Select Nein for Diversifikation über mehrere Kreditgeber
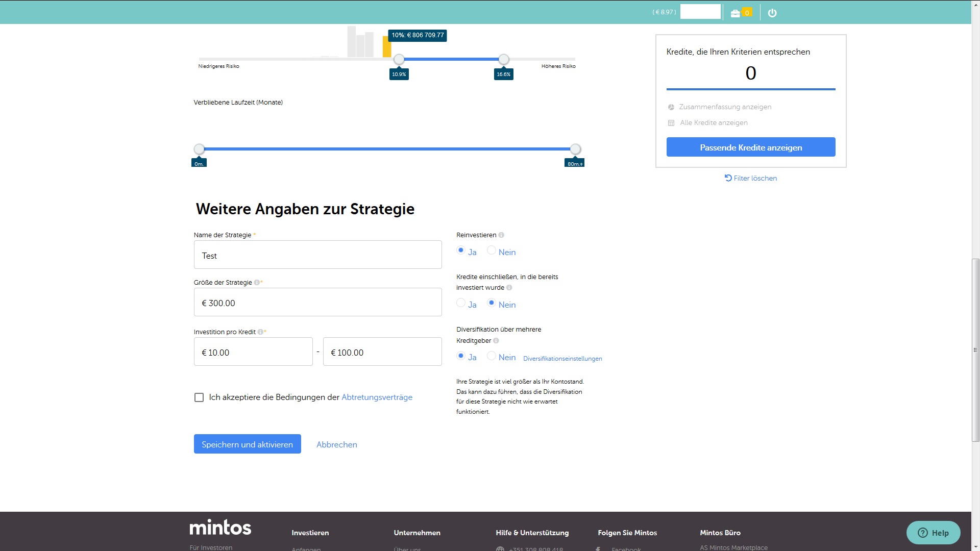 pyautogui.click(x=492, y=356)
